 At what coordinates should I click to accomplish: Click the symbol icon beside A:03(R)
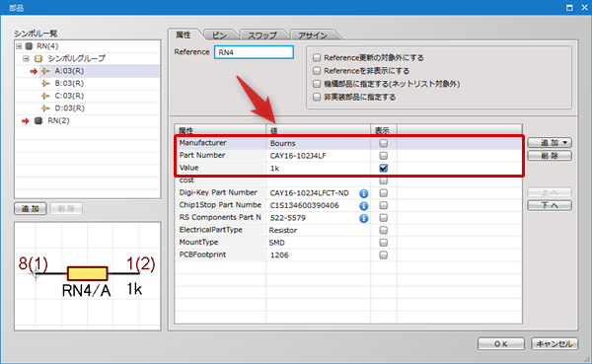point(45,71)
